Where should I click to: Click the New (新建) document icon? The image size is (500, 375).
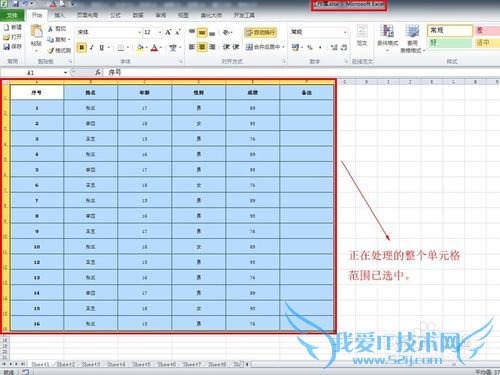click(x=7, y=28)
